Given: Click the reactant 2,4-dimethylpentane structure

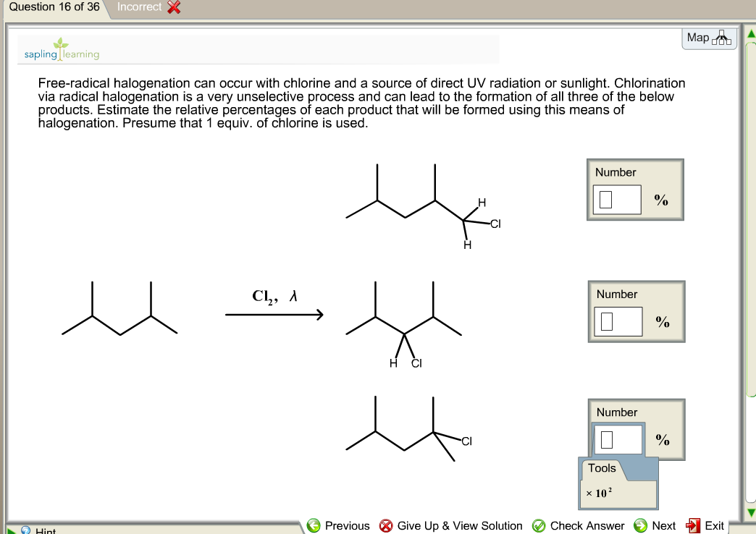Looking at the screenshot, I should click(x=119, y=308).
